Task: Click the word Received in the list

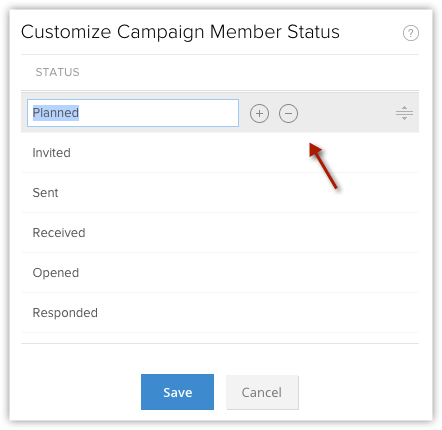Action: [x=59, y=233]
